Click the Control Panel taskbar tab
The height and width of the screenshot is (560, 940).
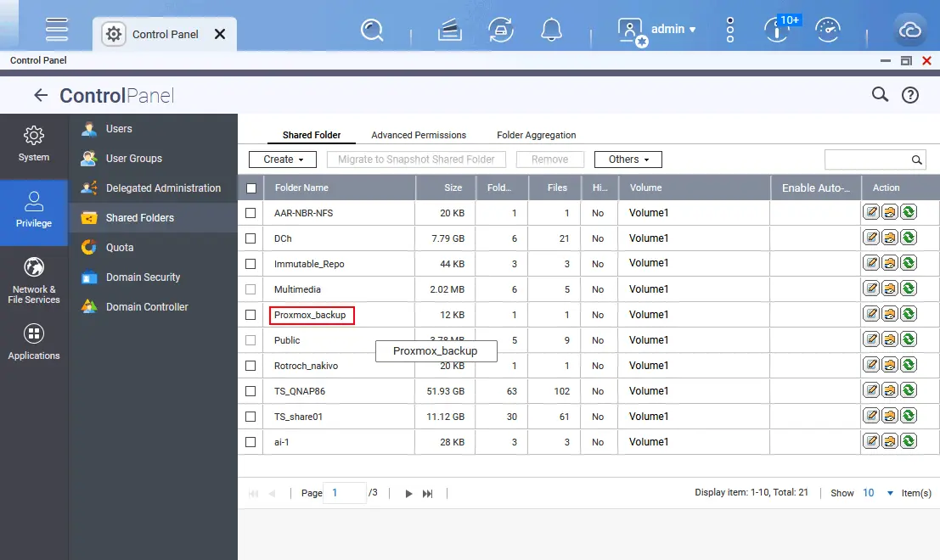pyautogui.click(x=165, y=34)
